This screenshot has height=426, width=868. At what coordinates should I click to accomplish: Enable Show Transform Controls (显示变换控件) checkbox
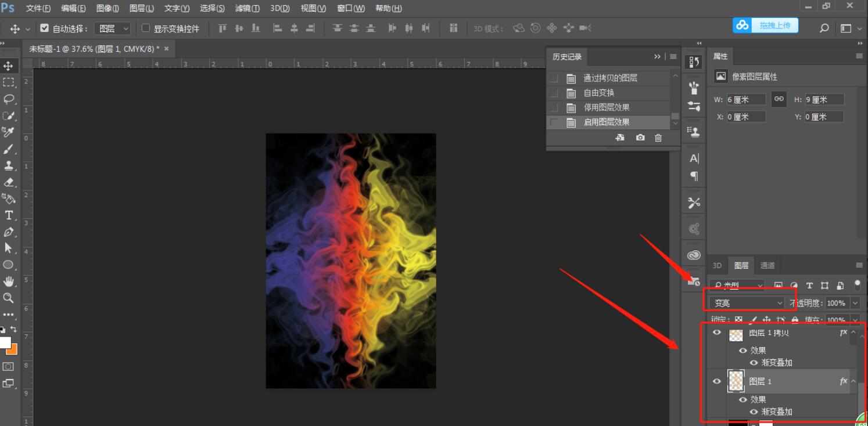pos(146,28)
